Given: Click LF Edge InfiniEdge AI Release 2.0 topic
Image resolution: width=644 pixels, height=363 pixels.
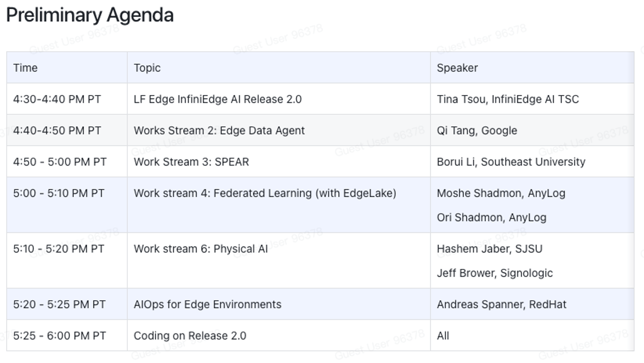Looking at the screenshot, I should pos(218,99).
